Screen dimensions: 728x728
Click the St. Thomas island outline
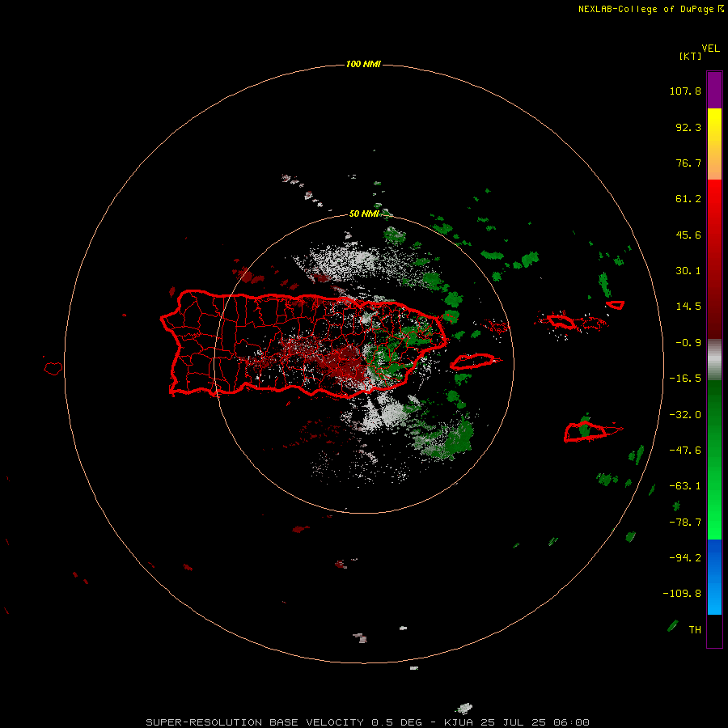tap(561, 320)
